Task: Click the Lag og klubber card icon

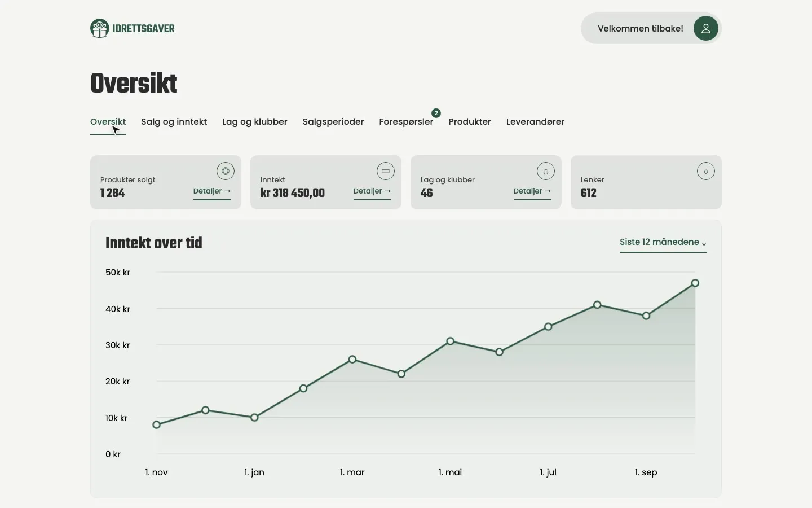Action: pos(546,171)
